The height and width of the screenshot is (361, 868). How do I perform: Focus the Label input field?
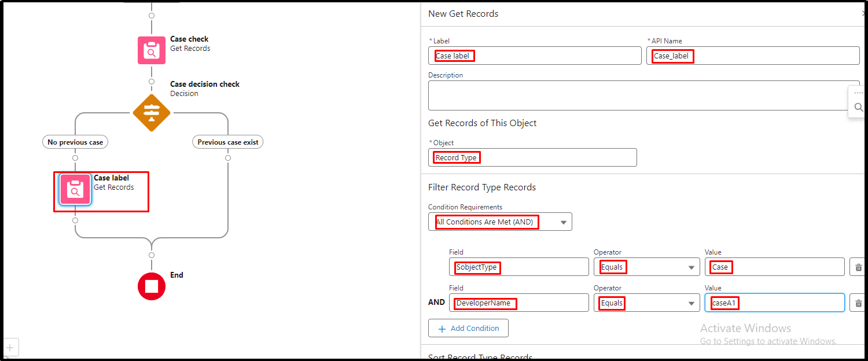(x=535, y=56)
